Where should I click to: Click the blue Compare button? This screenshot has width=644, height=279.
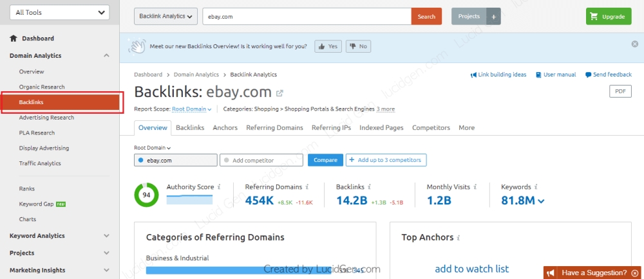325,160
